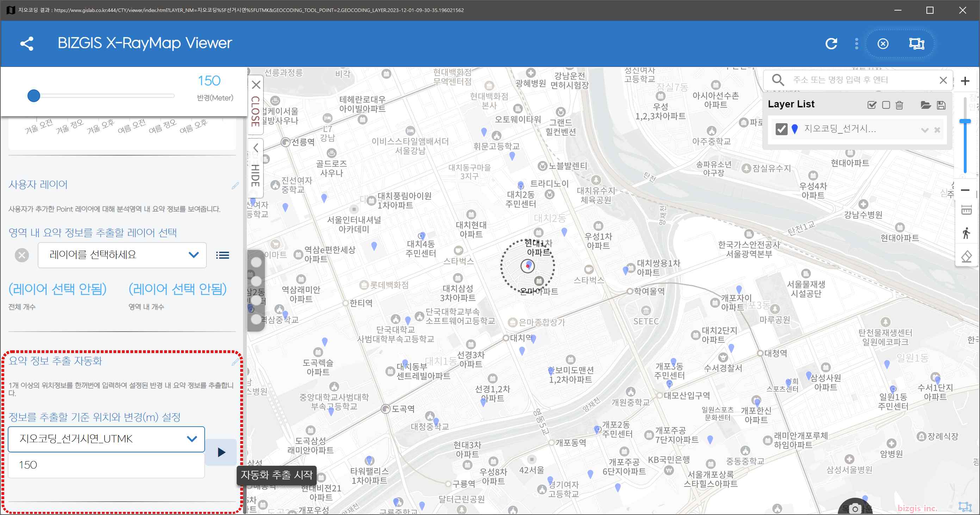The image size is (980, 515).
Task: Click the eraser tool on map toolbar
Action: click(966, 256)
